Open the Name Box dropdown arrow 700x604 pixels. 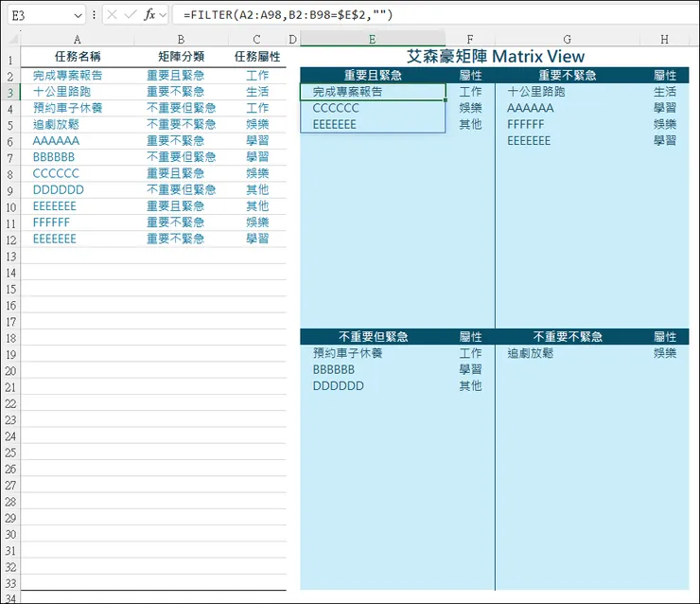pos(79,16)
